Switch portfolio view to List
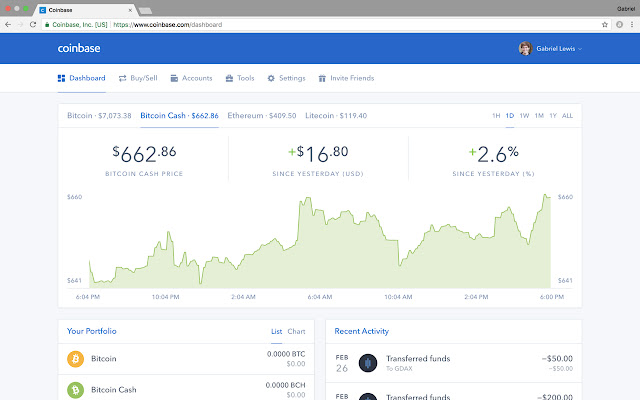 pyautogui.click(x=276, y=331)
